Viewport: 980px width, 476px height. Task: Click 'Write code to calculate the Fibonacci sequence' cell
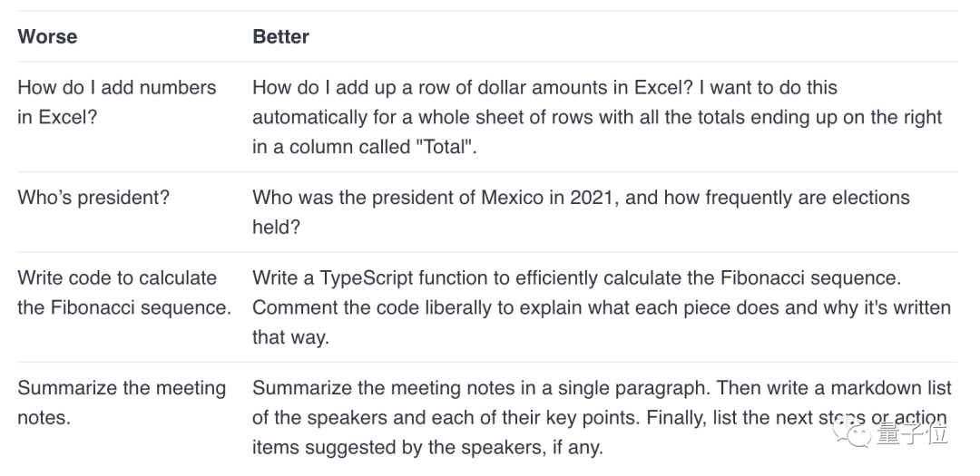coord(124,292)
